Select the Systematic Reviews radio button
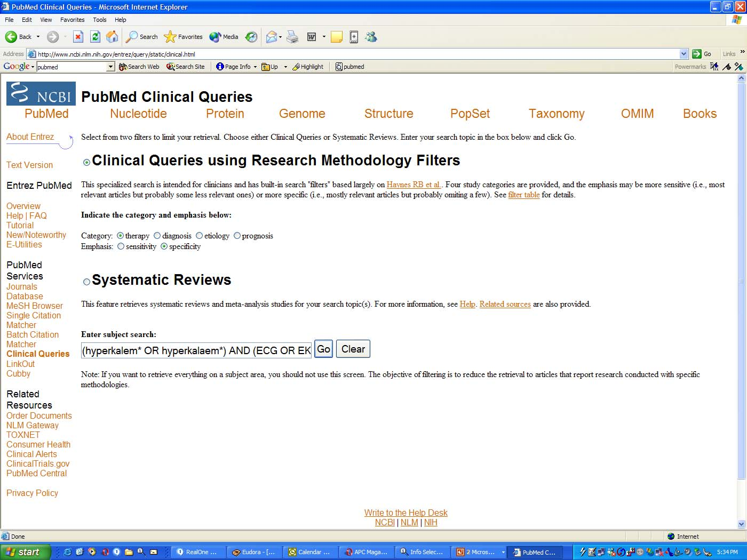 (86, 282)
